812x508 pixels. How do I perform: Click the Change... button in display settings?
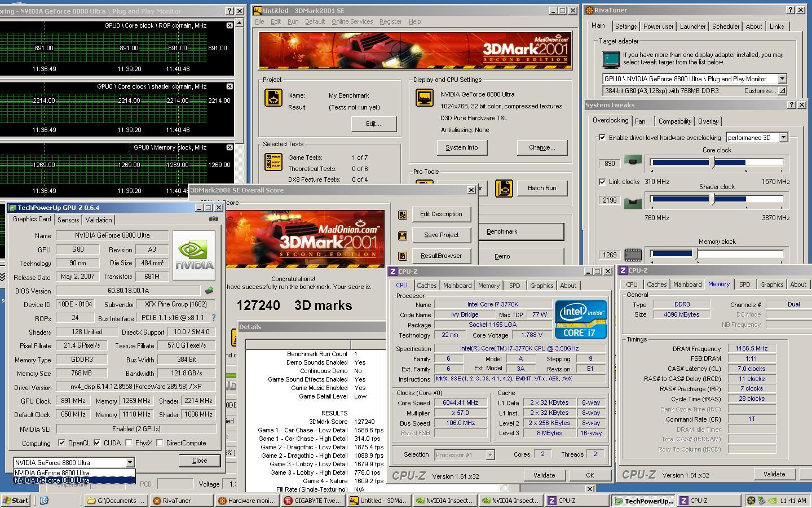542,148
